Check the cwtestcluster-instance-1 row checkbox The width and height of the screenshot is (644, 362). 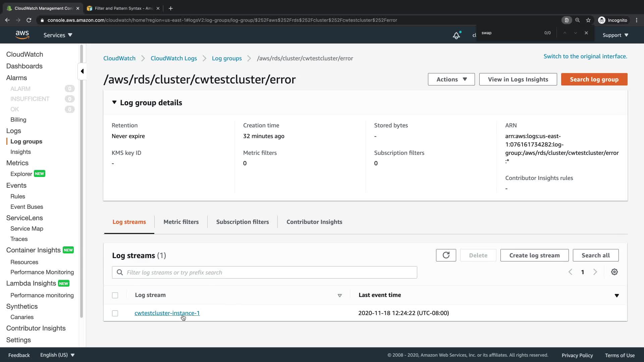click(115, 313)
